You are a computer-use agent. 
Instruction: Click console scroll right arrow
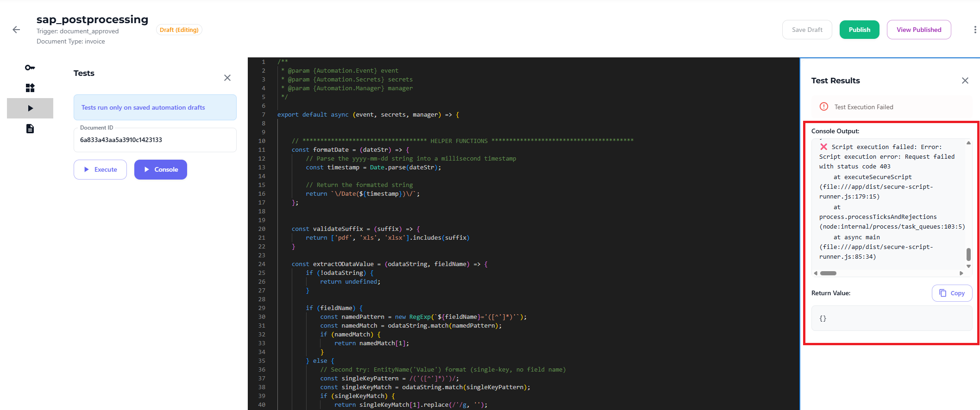pos(961,273)
